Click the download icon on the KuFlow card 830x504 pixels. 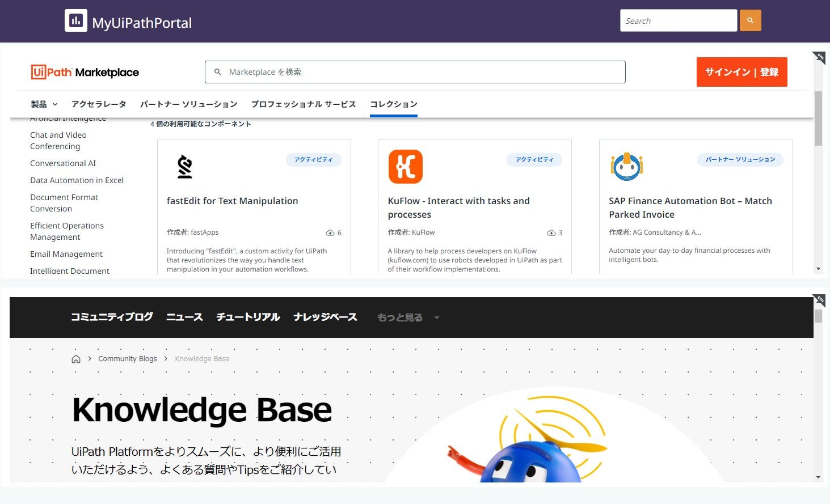551,232
